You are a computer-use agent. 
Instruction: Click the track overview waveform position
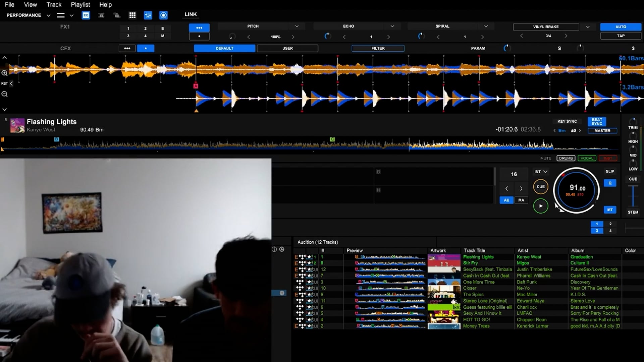(310, 145)
